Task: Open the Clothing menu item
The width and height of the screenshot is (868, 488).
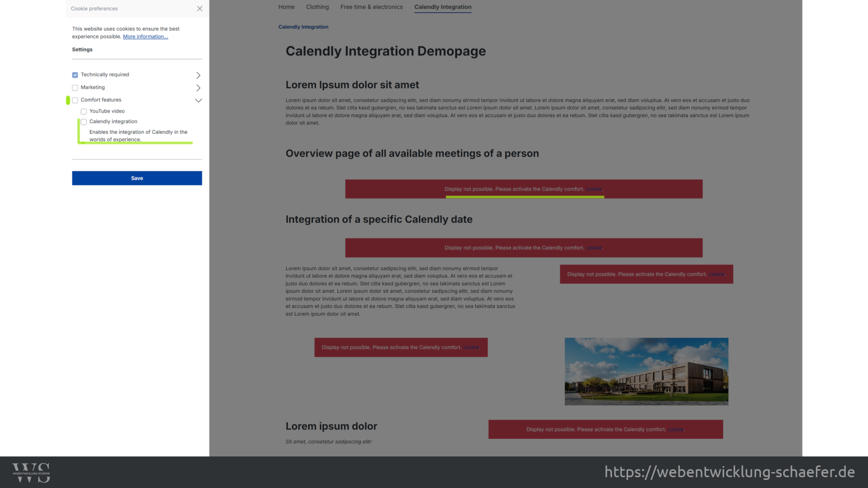Action: click(318, 7)
